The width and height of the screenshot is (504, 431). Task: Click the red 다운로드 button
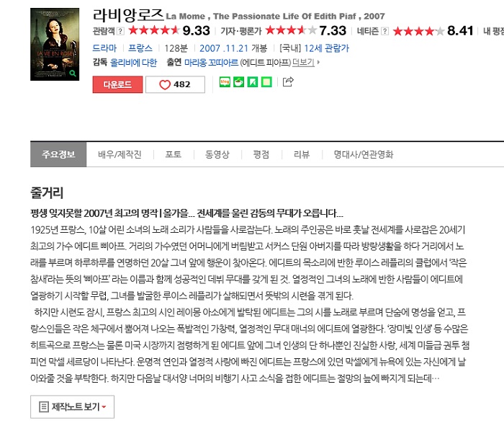click(117, 84)
